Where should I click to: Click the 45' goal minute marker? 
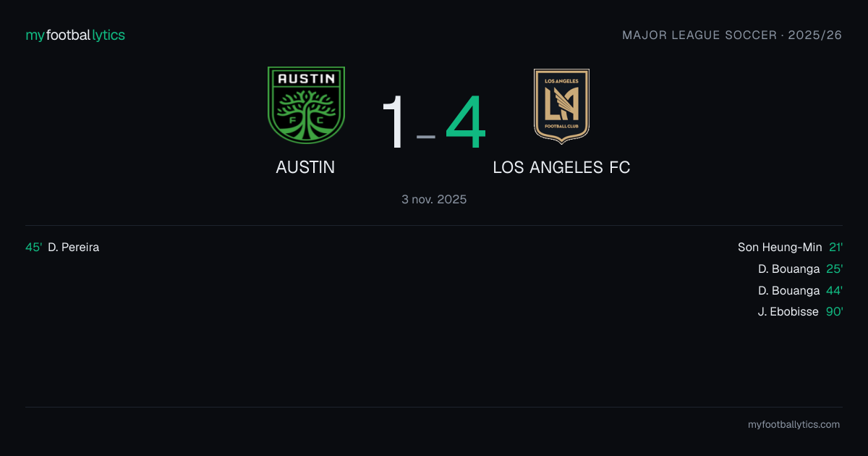[34, 248]
